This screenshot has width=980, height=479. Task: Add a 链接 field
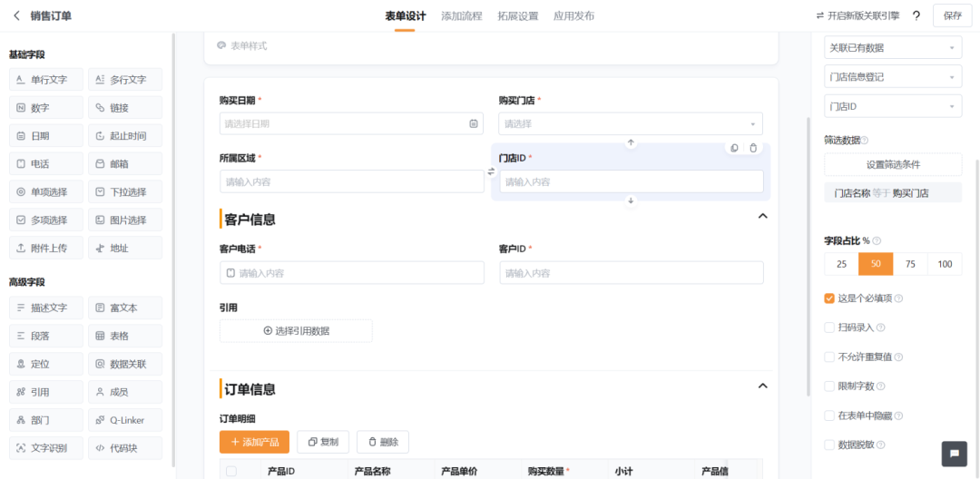pos(125,108)
